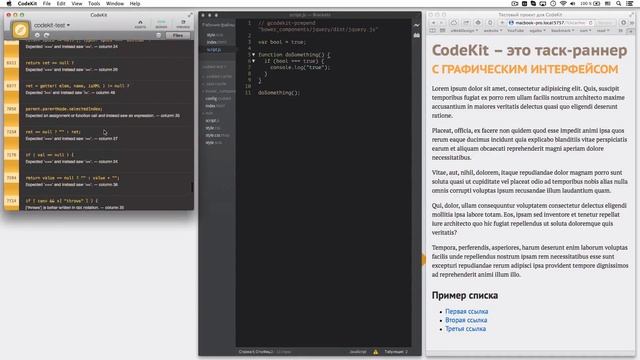
Task: Click the refresh arrow icon in CodeKit
Action: 47,36
